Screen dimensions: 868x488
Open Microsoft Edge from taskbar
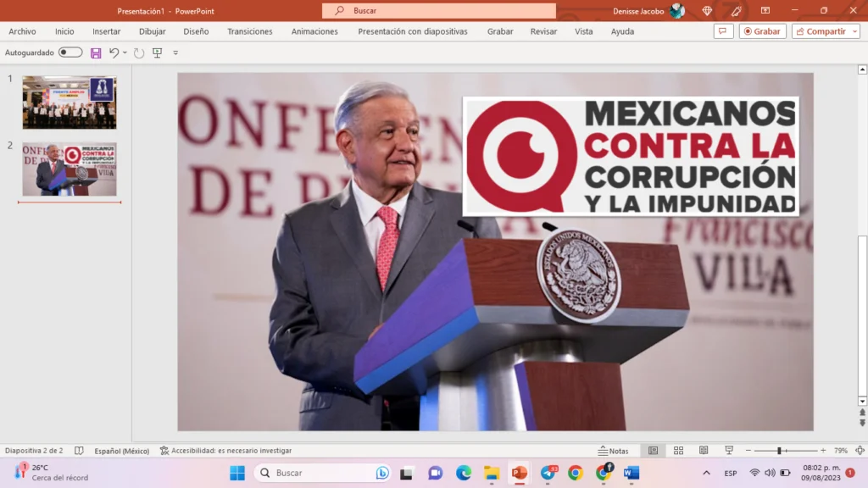tap(464, 473)
